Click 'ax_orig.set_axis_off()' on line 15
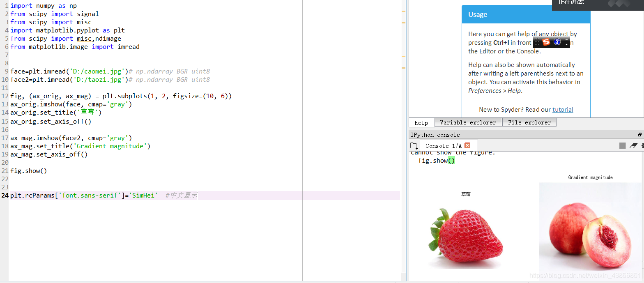The width and height of the screenshot is (644, 283). (51, 122)
